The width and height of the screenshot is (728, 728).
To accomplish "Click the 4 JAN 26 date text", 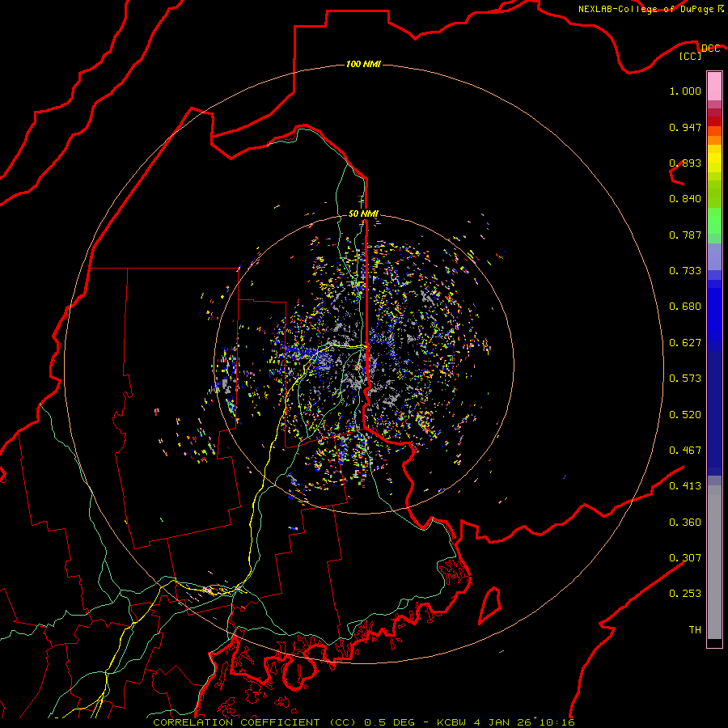I will (x=502, y=722).
